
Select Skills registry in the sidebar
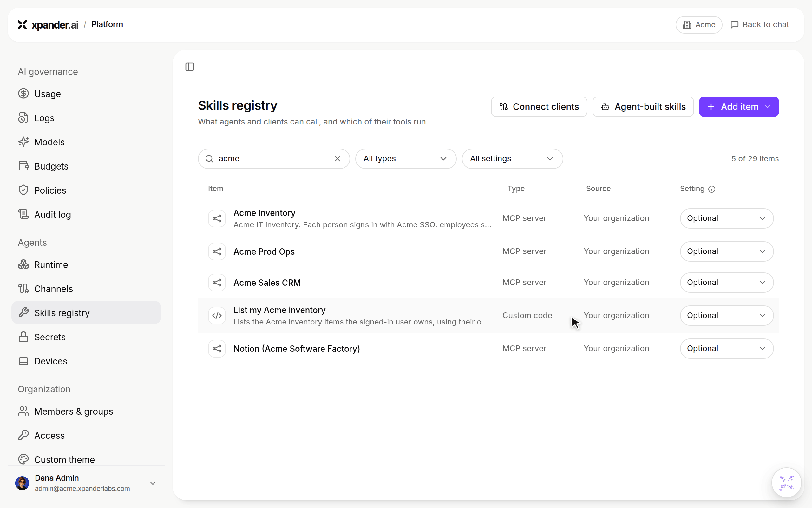(x=86, y=313)
